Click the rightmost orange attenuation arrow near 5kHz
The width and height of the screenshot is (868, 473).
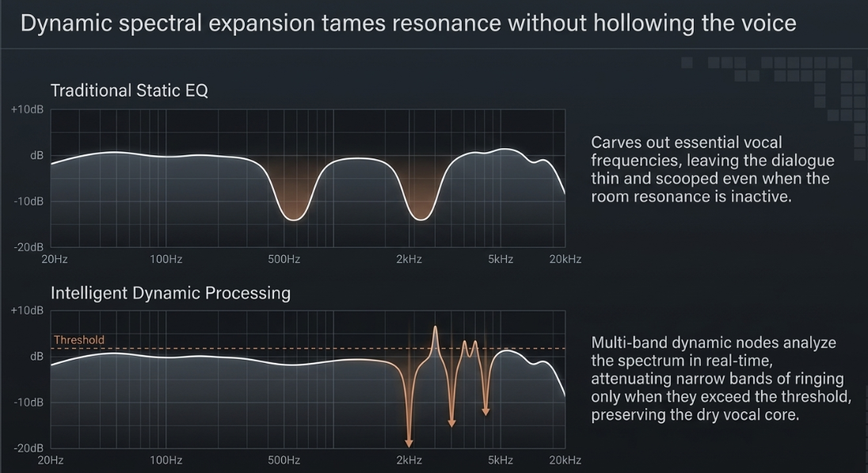coord(485,411)
